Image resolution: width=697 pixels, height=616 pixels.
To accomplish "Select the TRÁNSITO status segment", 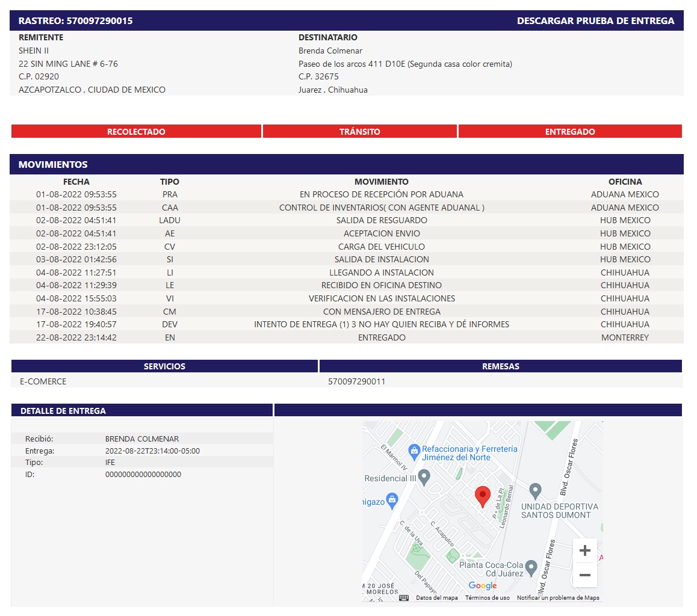I will (359, 131).
